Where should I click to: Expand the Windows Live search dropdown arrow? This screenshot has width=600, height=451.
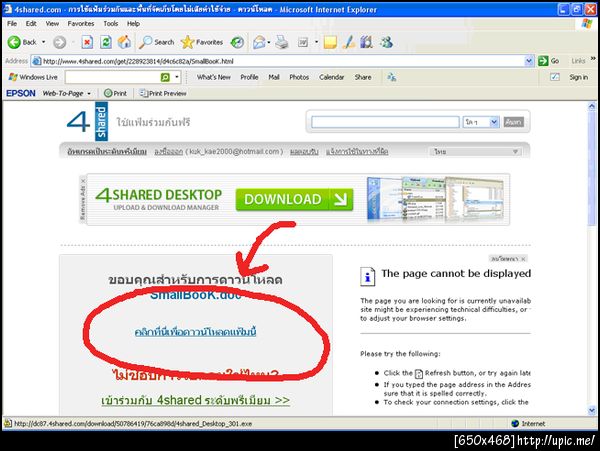[x=176, y=77]
